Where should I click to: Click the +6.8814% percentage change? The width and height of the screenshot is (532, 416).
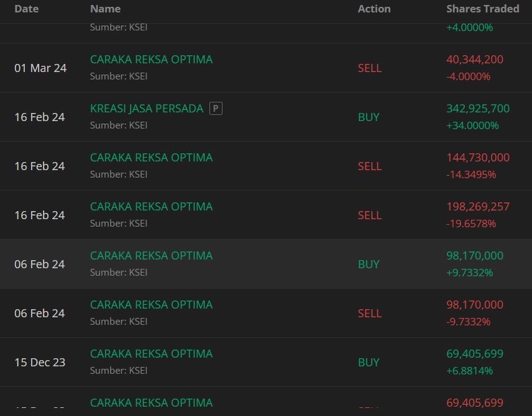coord(469,371)
